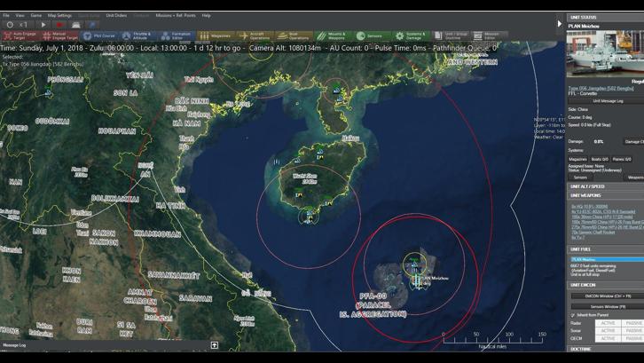Image resolution: width=644 pixels, height=363 pixels.
Task: Open the File menu
Action: click(x=6, y=16)
